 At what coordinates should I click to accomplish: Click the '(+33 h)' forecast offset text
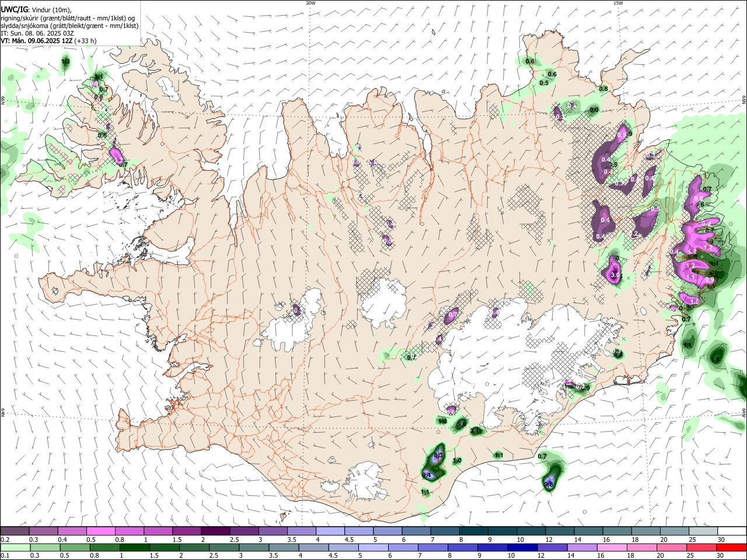coord(86,41)
